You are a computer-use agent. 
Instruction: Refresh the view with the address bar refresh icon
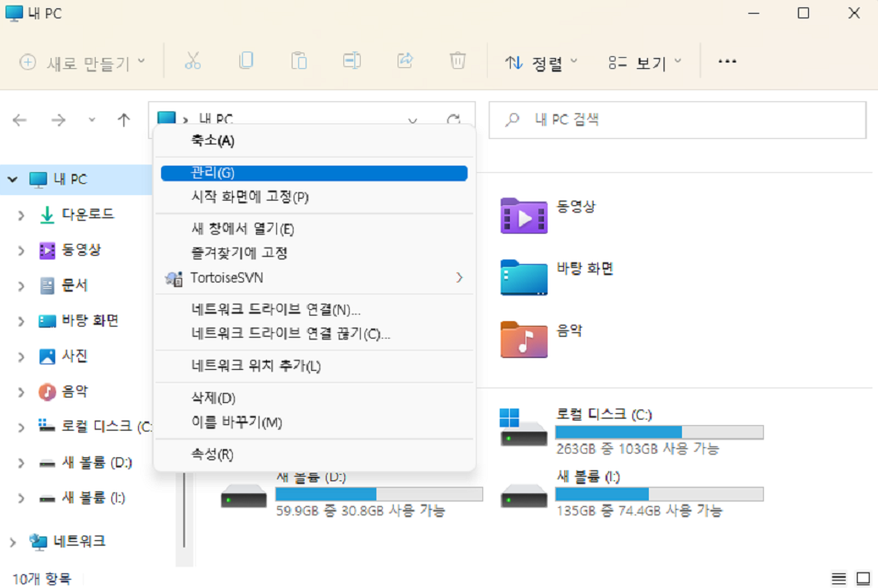[452, 120]
